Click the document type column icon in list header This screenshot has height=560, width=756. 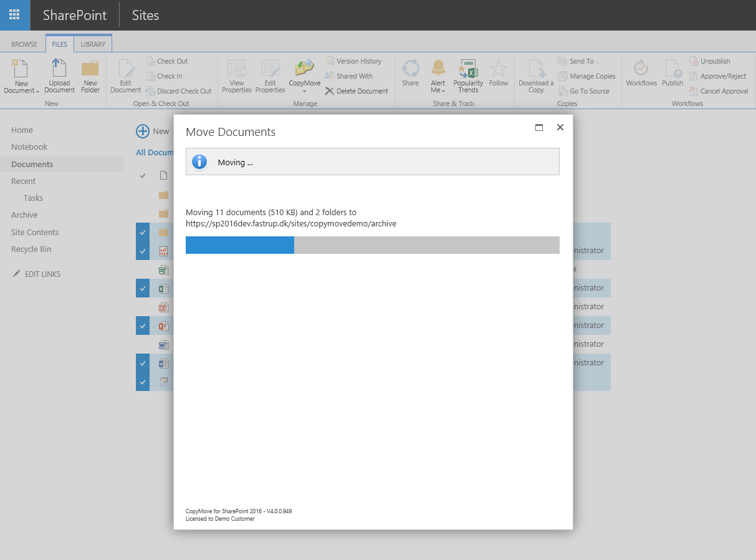click(163, 175)
